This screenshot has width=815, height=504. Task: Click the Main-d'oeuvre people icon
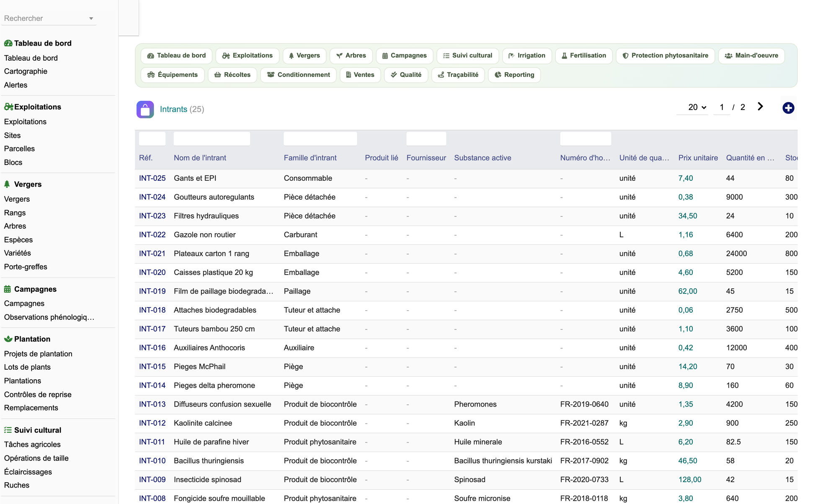point(729,56)
